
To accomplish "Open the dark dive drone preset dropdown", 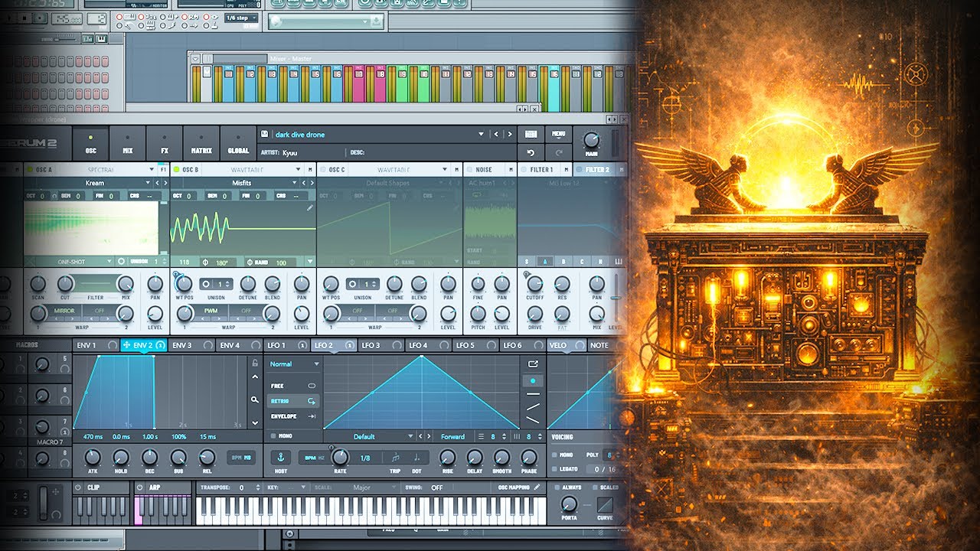I will coord(481,134).
